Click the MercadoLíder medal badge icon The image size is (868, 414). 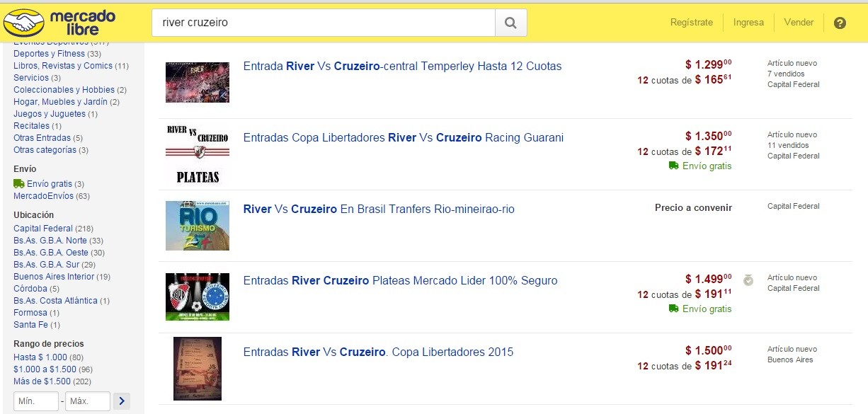748,280
